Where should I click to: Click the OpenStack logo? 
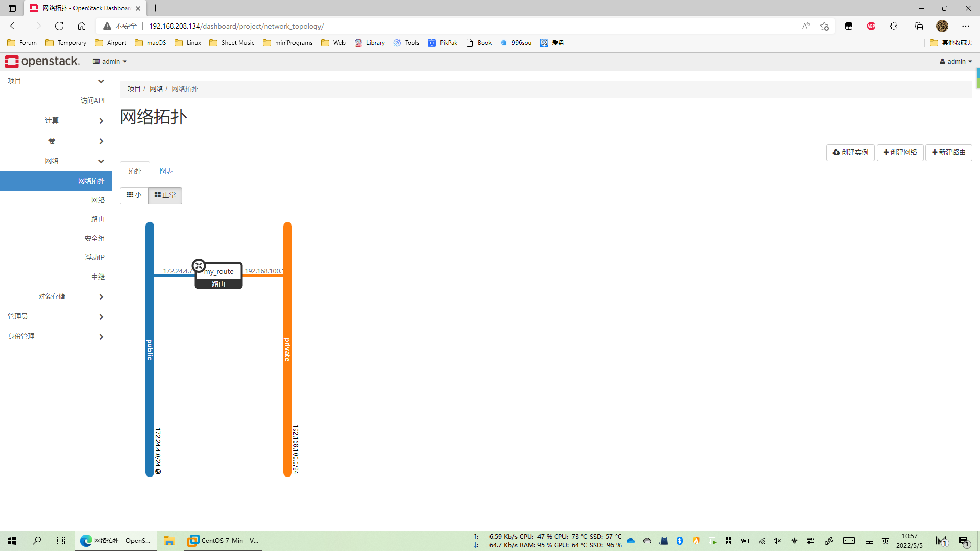[x=42, y=61]
